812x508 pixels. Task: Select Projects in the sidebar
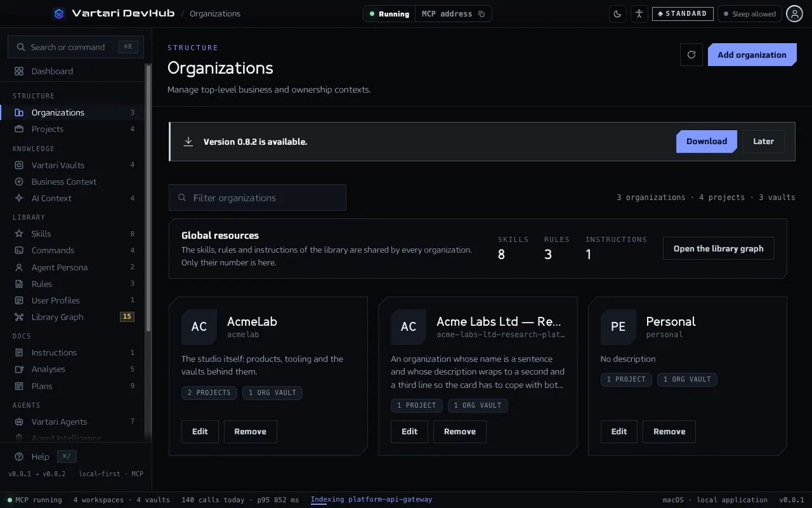(72, 129)
